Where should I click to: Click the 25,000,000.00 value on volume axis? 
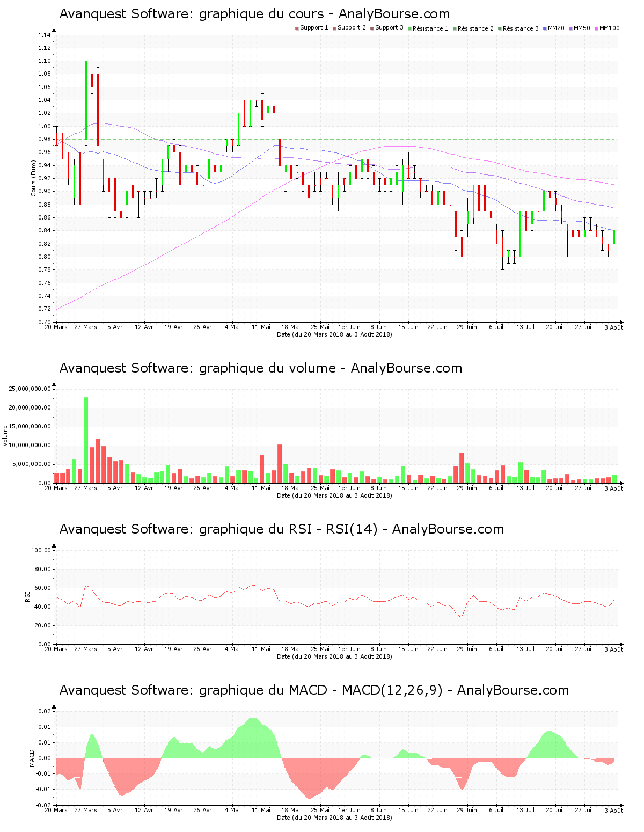pyautogui.click(x=30, y=389)
